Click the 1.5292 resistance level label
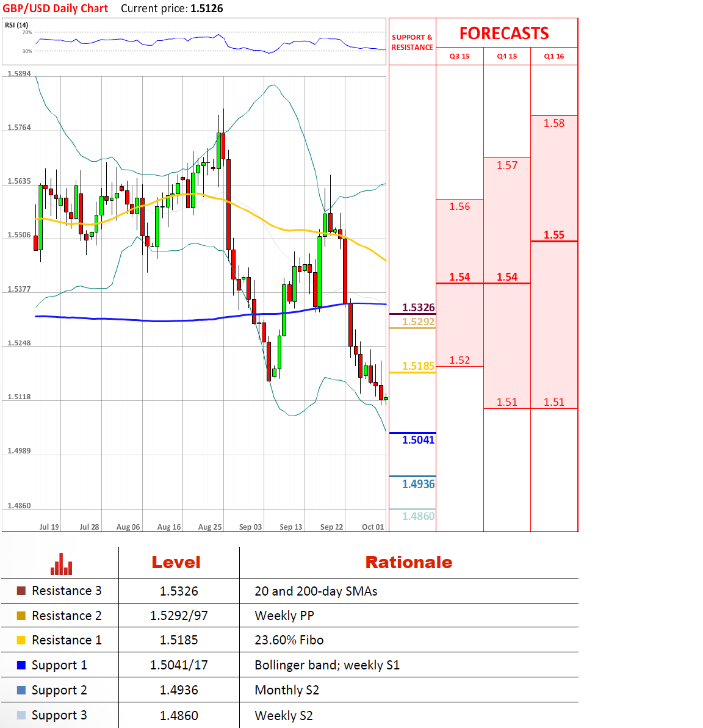The height and width of the screenshot is (728, 703). coord(419,322)
